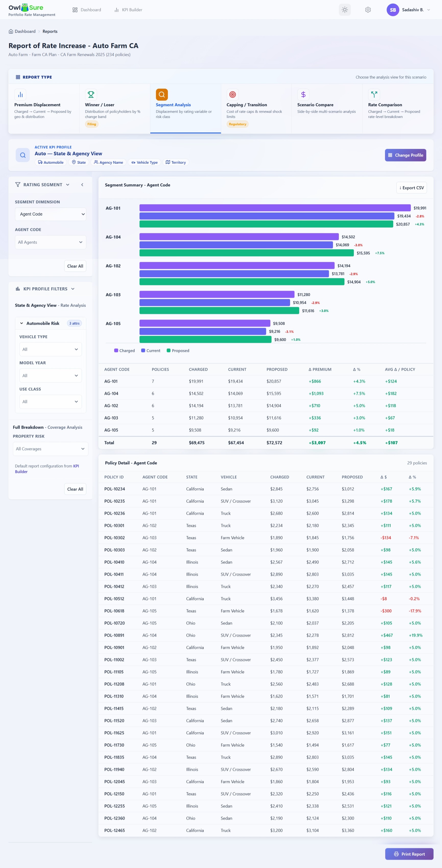The height and width of the screenshot is (868, 442).
Task: Click the Rating Segment funnel icon
Action: pos(18,185)
